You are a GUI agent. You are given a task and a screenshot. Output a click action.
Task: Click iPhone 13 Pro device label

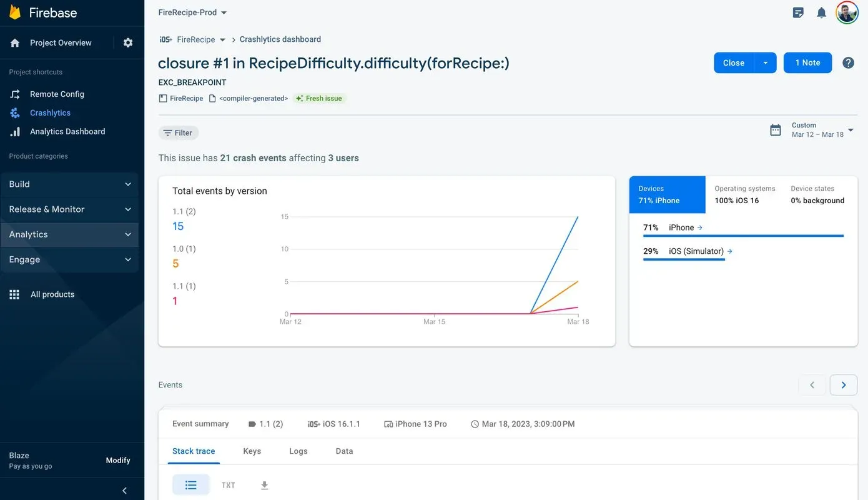pos(415,424)
